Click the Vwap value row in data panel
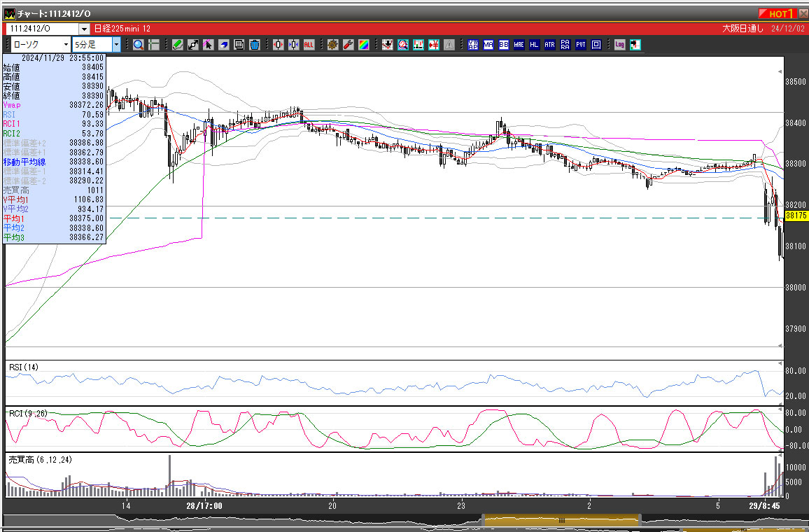The width and height of the screenshot is (809, 532). click(x=54, y=105)
